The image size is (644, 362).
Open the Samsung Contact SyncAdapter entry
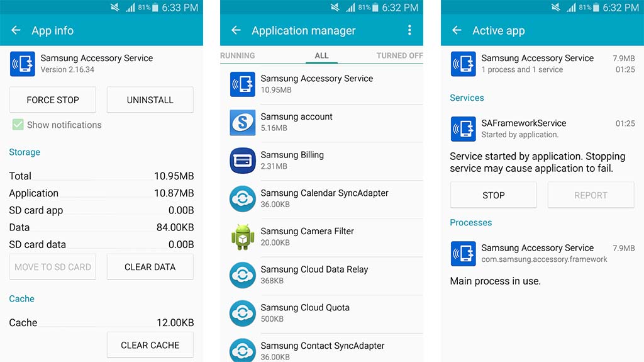tap(321, 349)
